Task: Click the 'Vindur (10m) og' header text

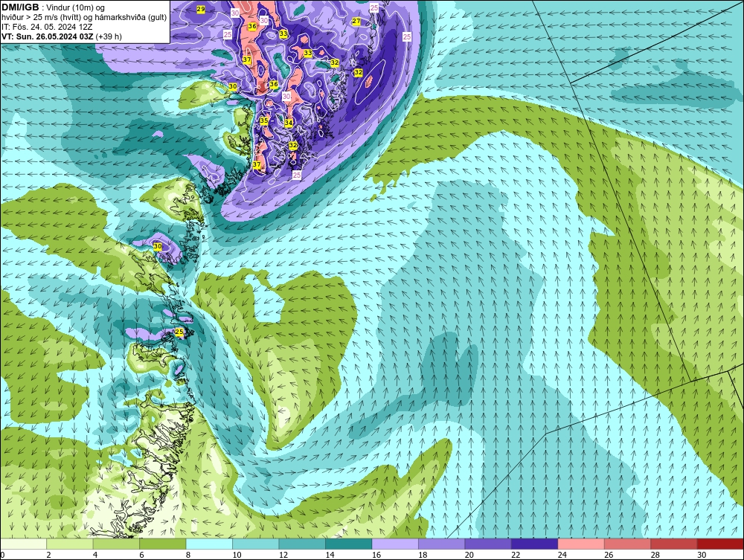Action: [75, 7]
